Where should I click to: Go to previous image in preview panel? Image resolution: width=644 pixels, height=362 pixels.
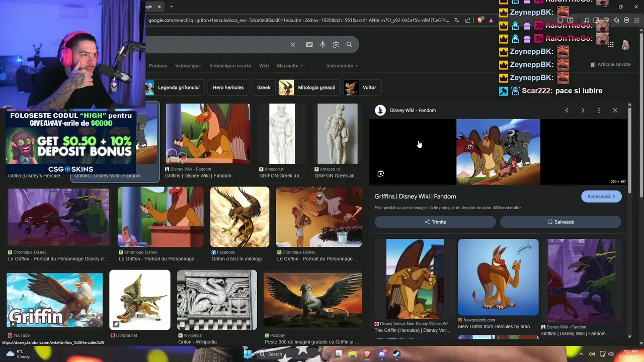coord(567,110)
